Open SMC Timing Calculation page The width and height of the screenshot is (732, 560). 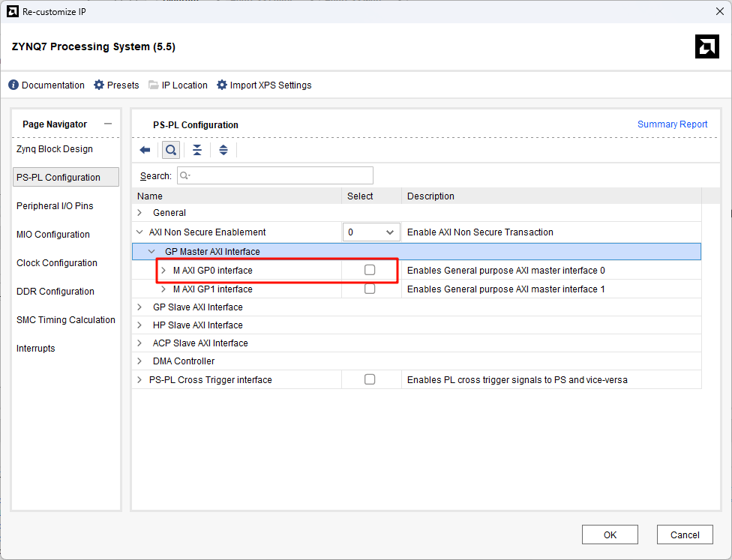[66, 319]
